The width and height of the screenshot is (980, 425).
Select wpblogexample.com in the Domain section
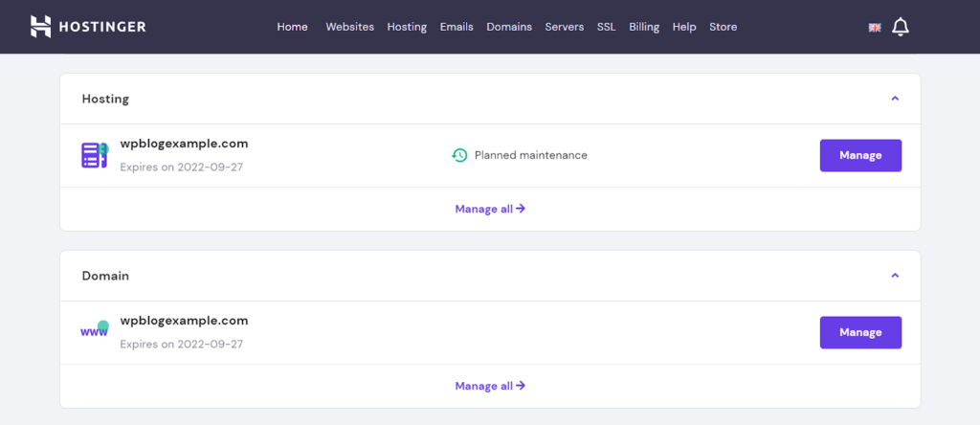(184, 321)
